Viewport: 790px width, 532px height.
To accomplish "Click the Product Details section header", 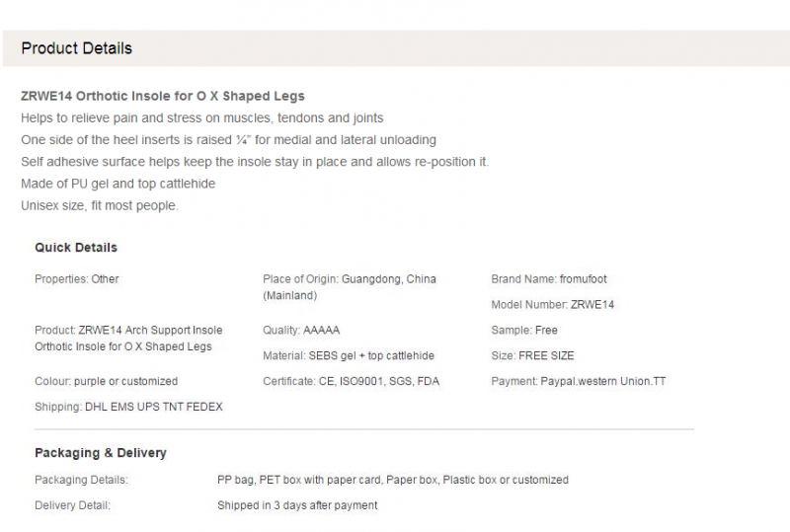I will pyautogui.click(x=77, y=48).
